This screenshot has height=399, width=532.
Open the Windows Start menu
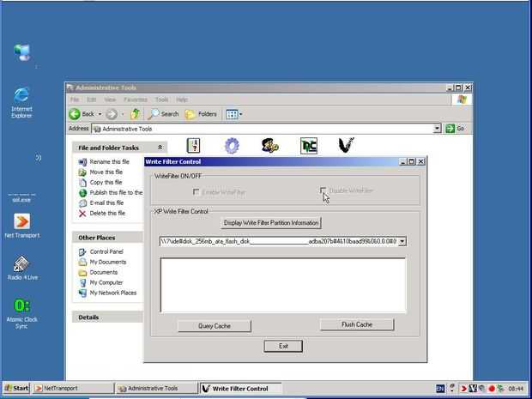tap(16, 388)
